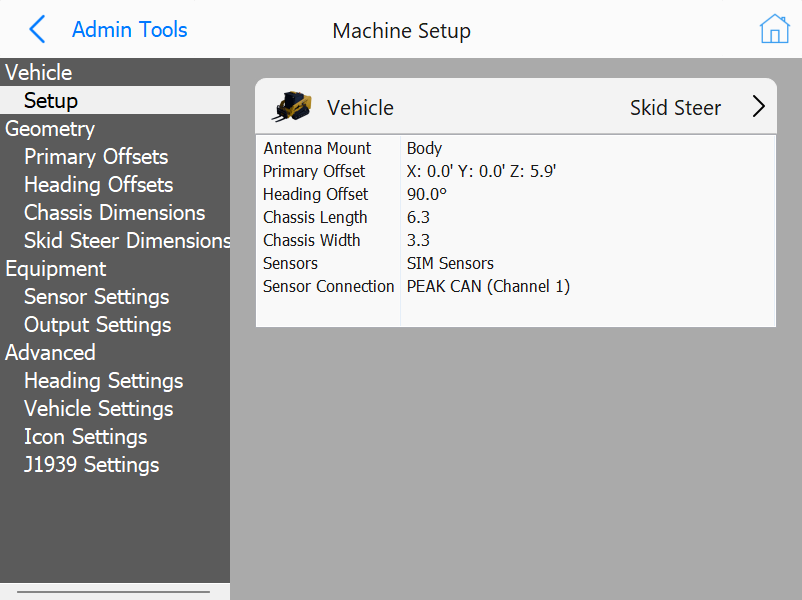Open Icon Settings page
This screenshot has height=600, width=802.
click(x=85, y=437)
